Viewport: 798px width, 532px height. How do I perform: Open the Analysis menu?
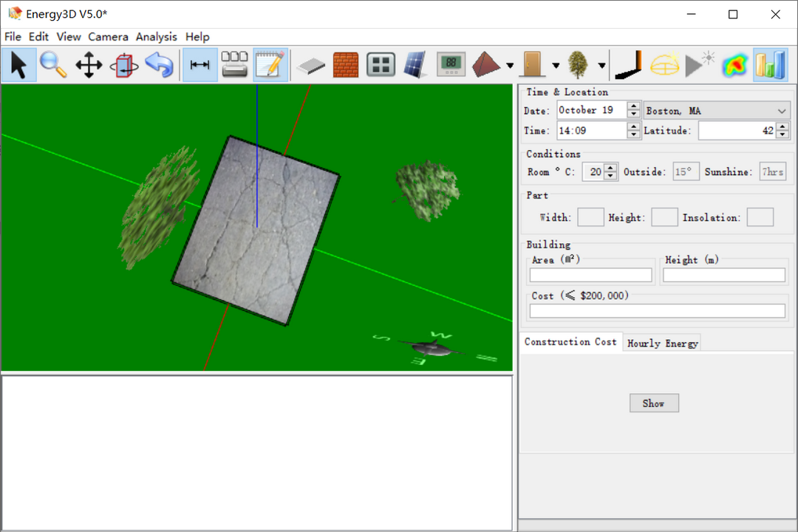click(156, 37)
